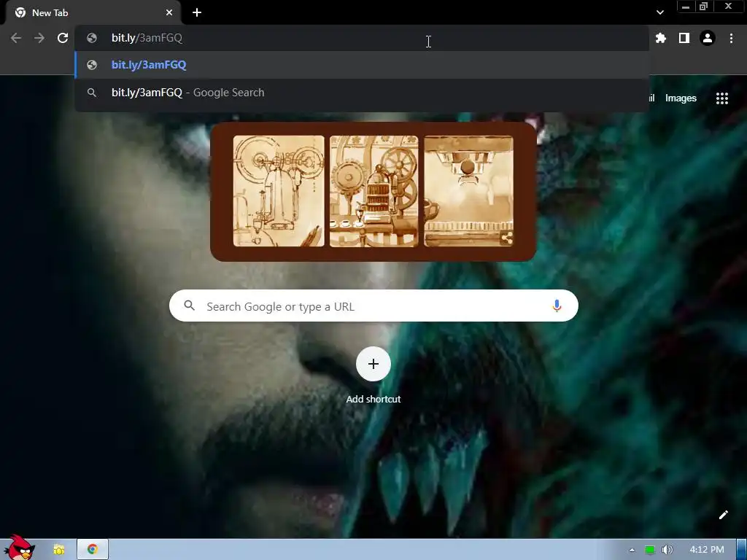Share the doodle with the share icon
Screen dimensions: 747x560
pyautogui.click(x=507, y=238)
